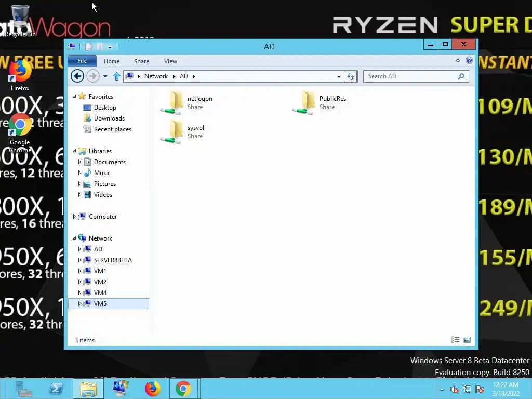Click AD in address breadcrumb

183,76
